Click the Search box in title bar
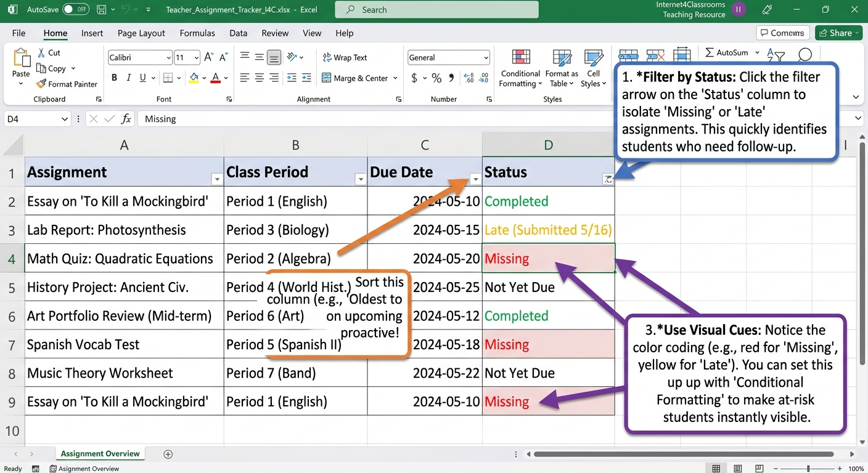The width and height of the screenshot is (868, 473). tap(436, 10)
